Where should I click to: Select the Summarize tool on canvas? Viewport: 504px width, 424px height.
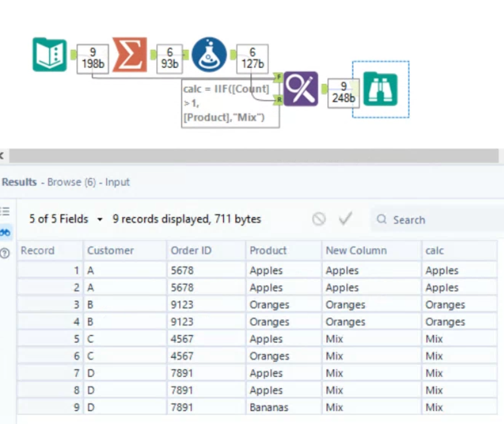tap(130, 55)
